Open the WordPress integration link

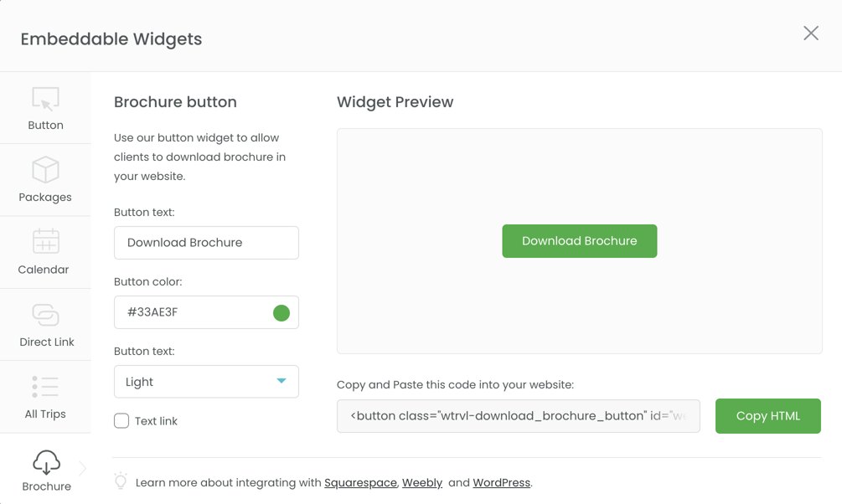click(x=501, y=482)
